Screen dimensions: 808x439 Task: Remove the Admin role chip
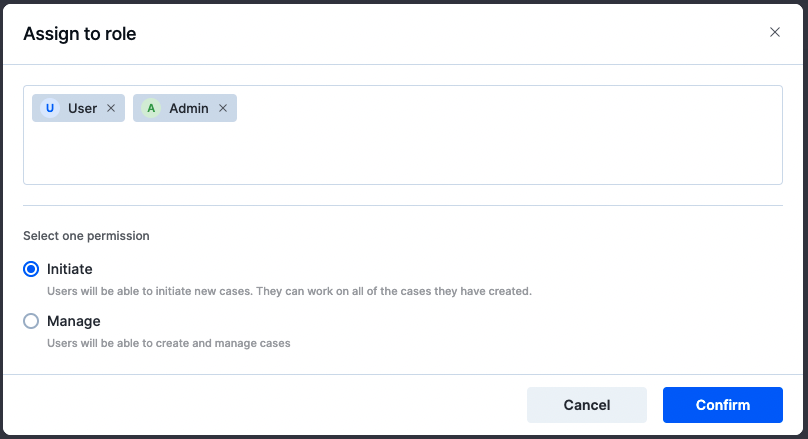223,108
